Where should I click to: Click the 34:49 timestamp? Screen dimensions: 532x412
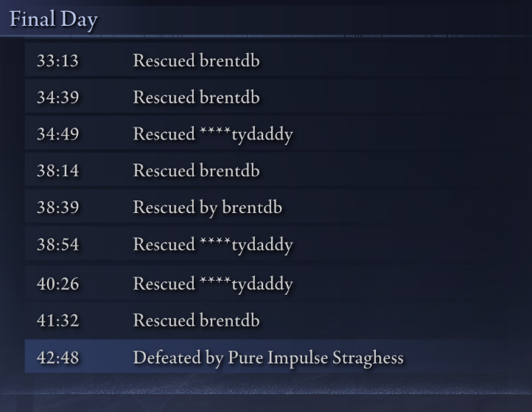pyautogui.click(x=57, y=134)
